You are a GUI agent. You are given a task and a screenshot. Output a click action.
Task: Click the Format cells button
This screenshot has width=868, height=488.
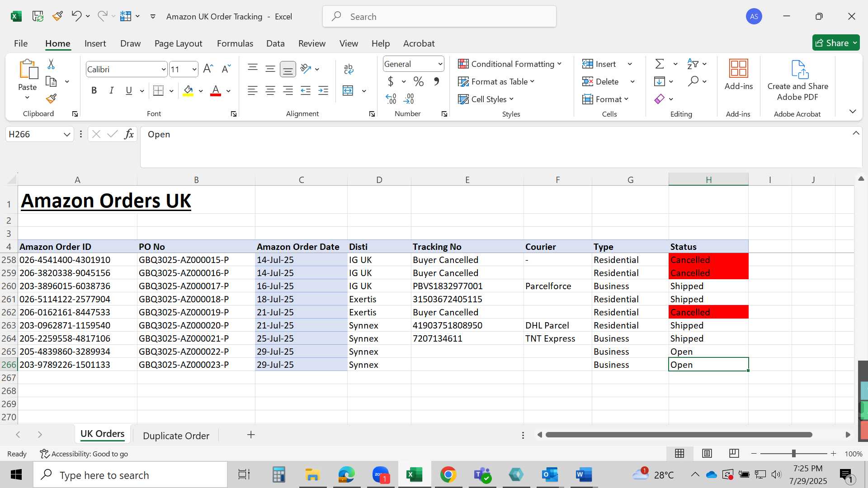(605, 99)
